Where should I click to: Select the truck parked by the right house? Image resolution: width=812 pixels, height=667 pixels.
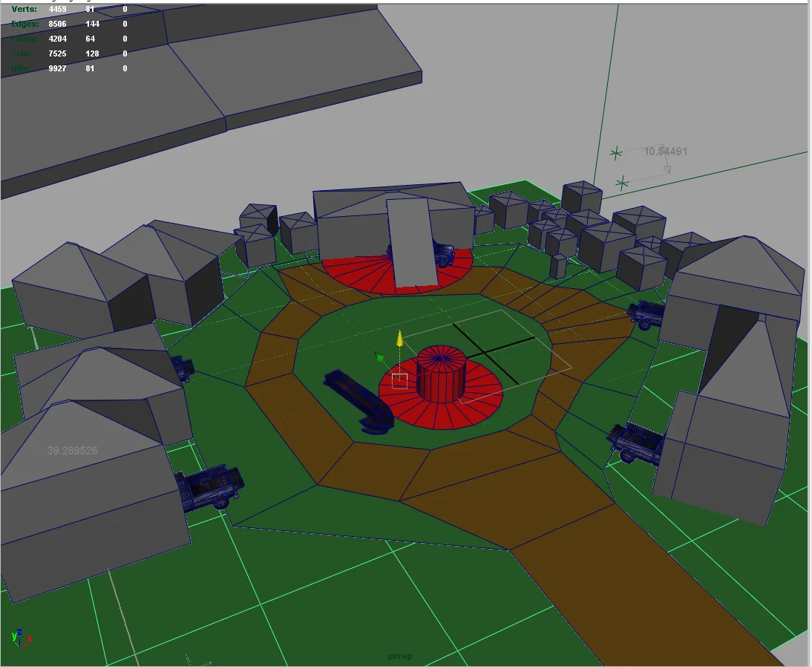point(637,442)
